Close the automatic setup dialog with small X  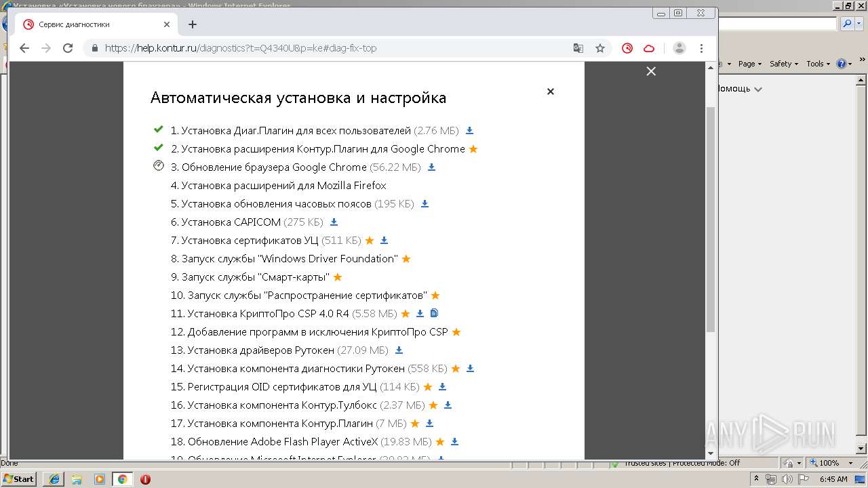pos(551,91)
